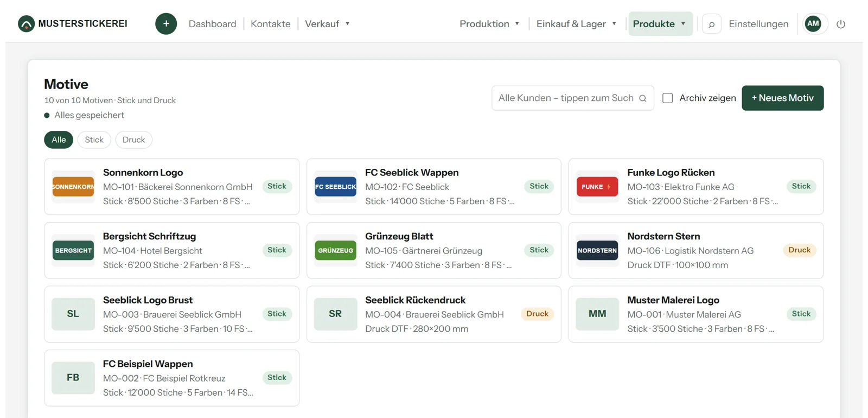Click the Druck badge on Seeblick Rückendruck
The height and width of the screenshot is (418, 868).
537,314
